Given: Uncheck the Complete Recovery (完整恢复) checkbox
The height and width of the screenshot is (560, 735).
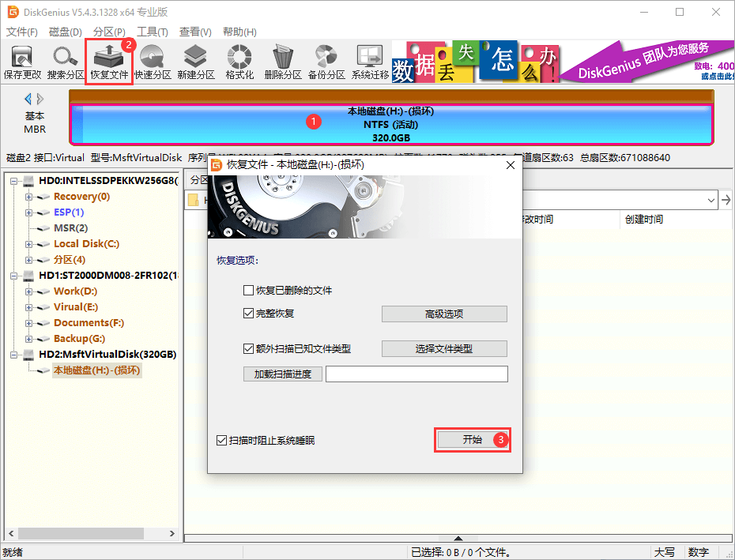Looking at the screenshot, I should [248, 313].
